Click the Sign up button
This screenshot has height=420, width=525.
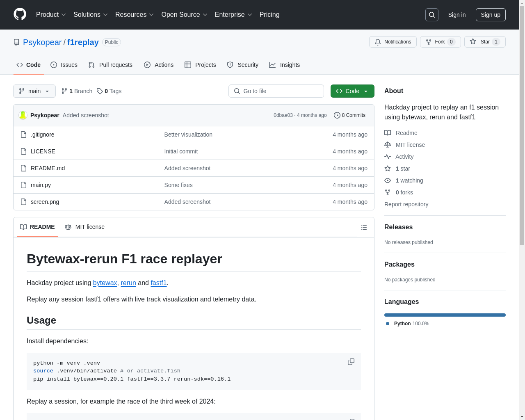(x=491, y=15)
